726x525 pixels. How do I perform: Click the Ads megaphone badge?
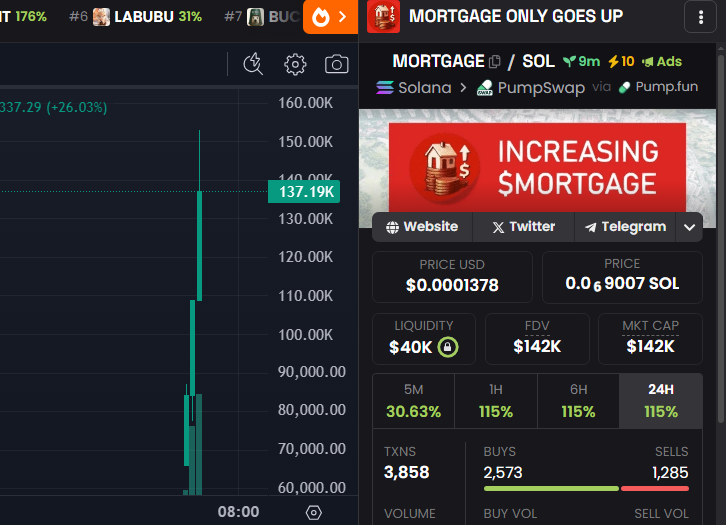pos(662,61)
